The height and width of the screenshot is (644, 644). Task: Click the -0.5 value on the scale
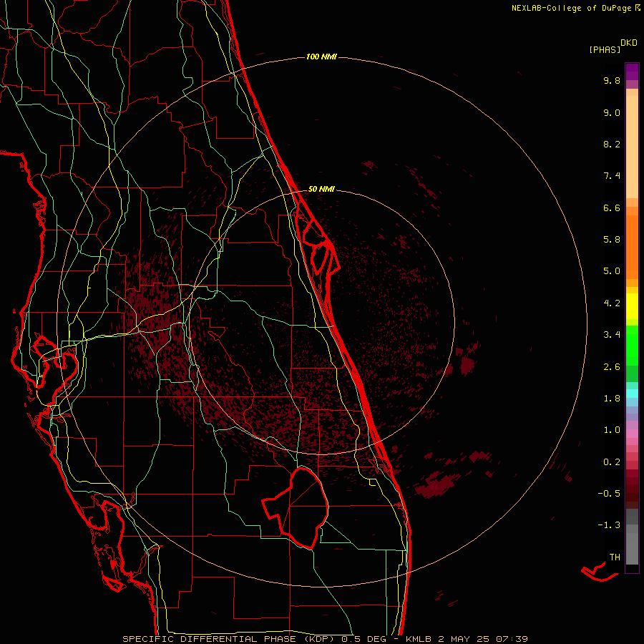tap(609, 494)
